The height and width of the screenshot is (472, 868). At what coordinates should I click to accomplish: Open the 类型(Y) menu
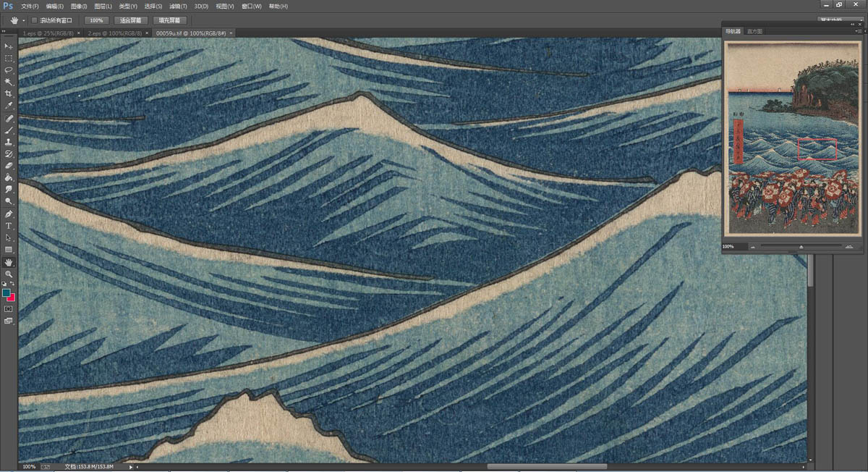point(129,6)
